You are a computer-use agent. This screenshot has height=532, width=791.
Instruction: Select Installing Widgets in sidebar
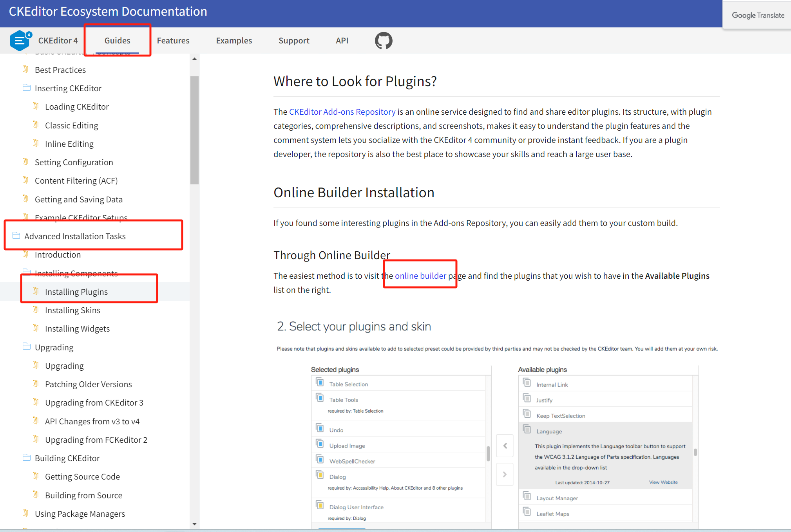pos(77,328)
